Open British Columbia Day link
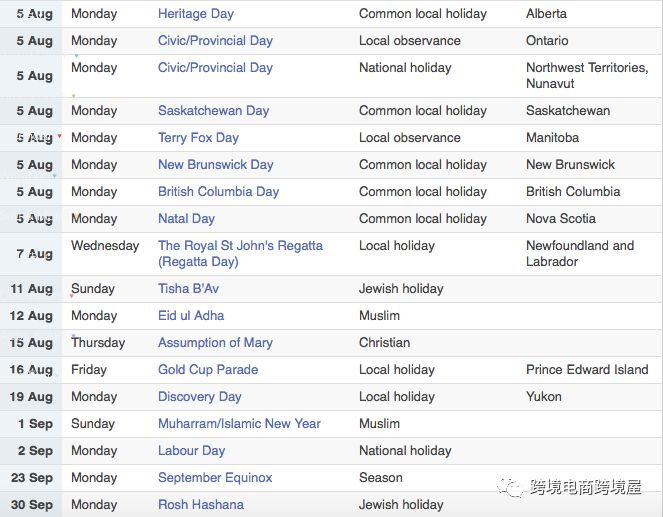The image size is (663, 517). point(219,191)
